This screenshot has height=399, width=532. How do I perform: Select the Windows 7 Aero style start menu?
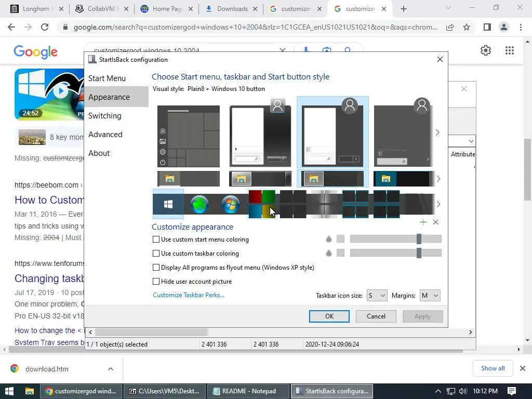[260, 132]
